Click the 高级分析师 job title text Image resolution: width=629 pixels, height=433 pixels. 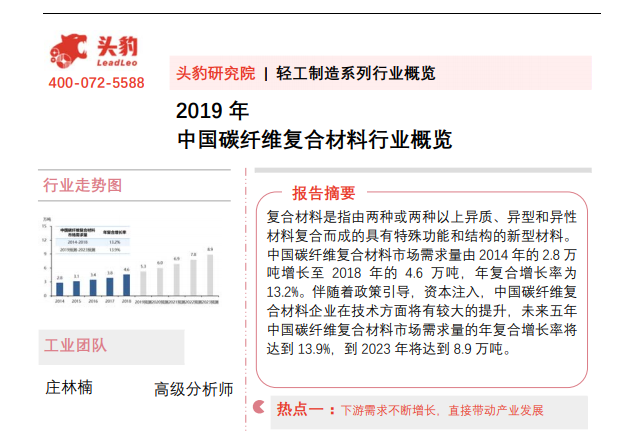[193, 388]
